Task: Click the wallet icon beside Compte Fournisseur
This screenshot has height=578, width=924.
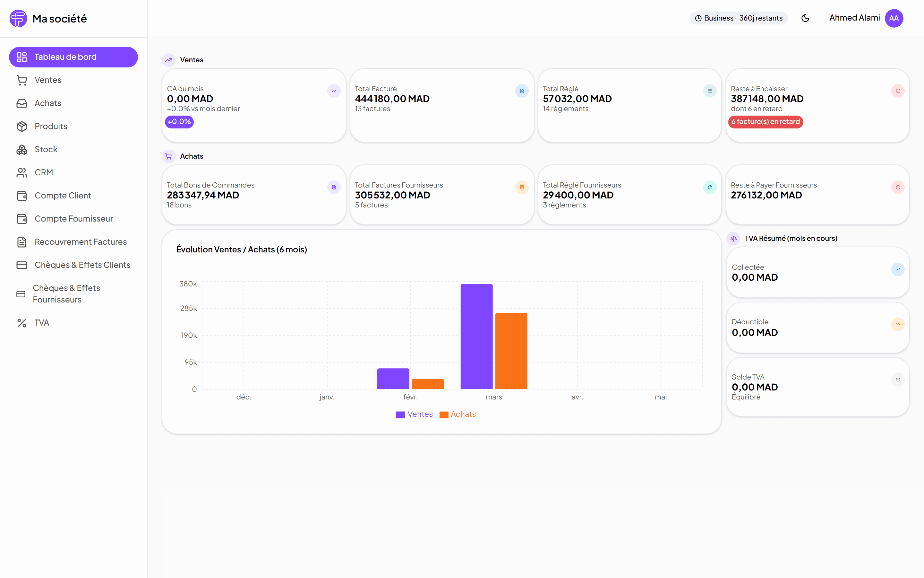Action: coord(22,219)
